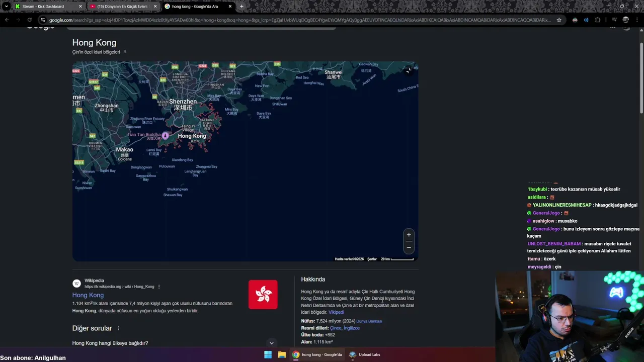The height and width of the screenshot is (362, 644).
Task: Close the 'hong kong - Google'da Ara' tab
Action: [230, 7]
